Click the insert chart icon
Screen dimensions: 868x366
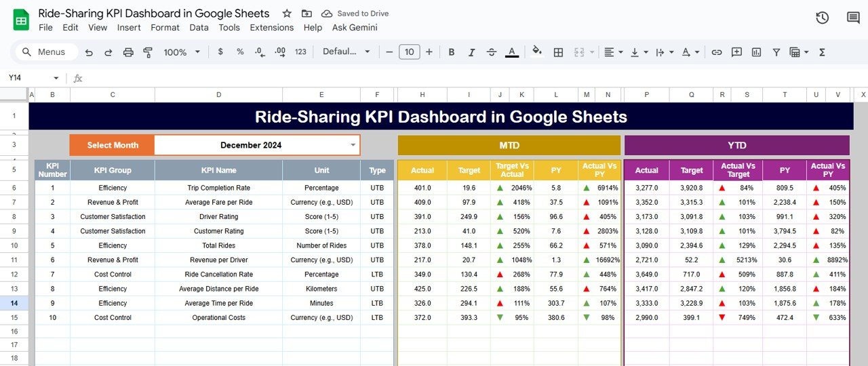[756, 52]
